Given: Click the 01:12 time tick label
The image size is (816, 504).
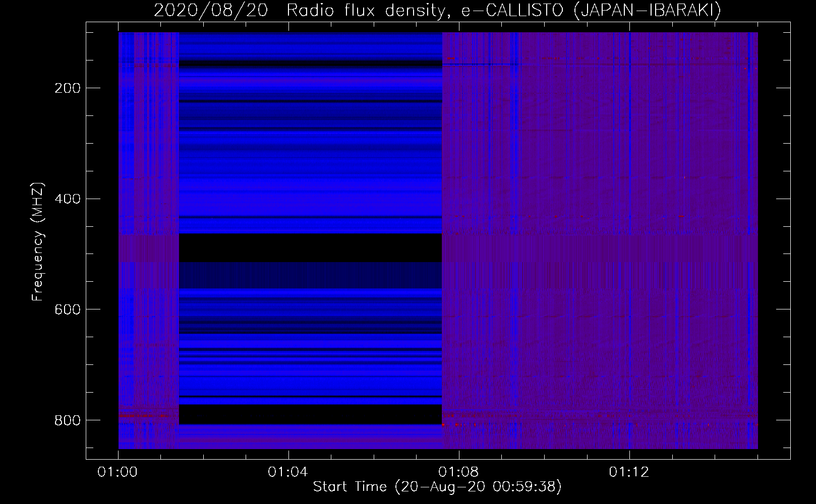Looking at the screenshot, I should [x=629, y=472].
